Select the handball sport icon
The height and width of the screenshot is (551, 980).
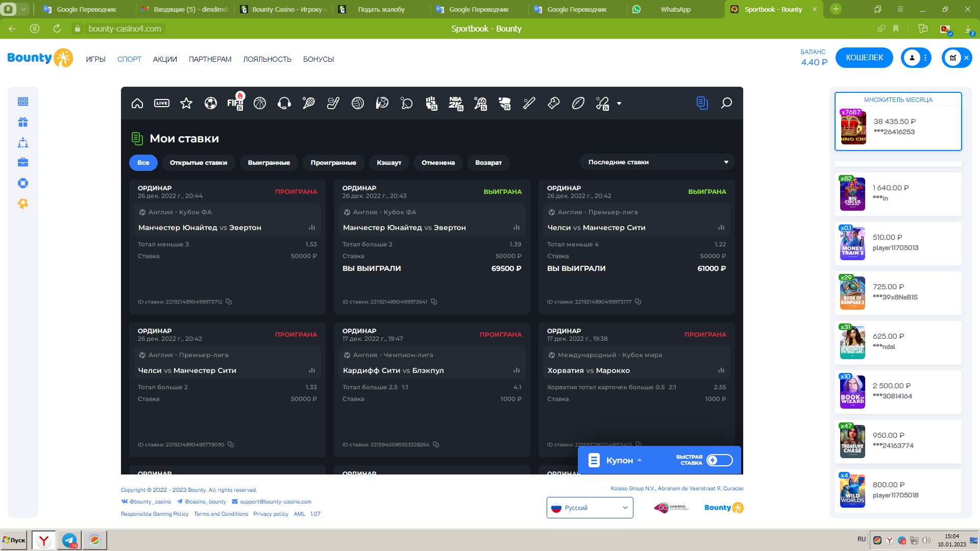pyautogui.click(x=382, y=104)
